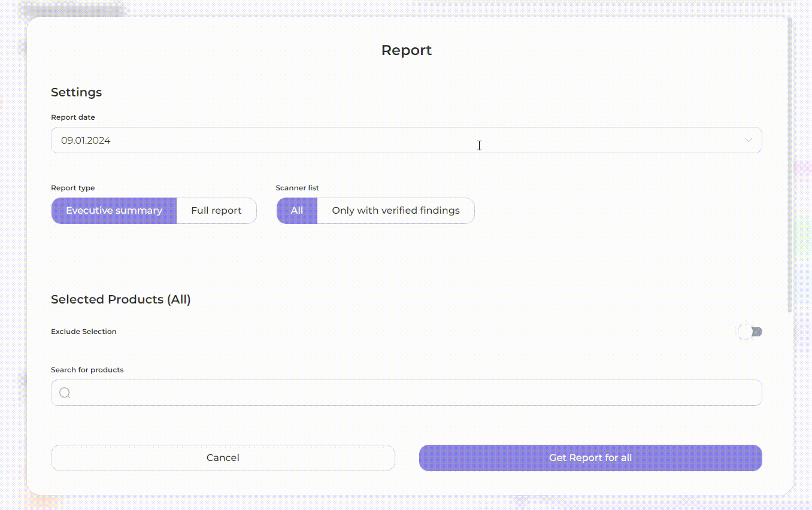Click the magnifier icon in the search box
The image size is (812, 510).
[65, 393]
